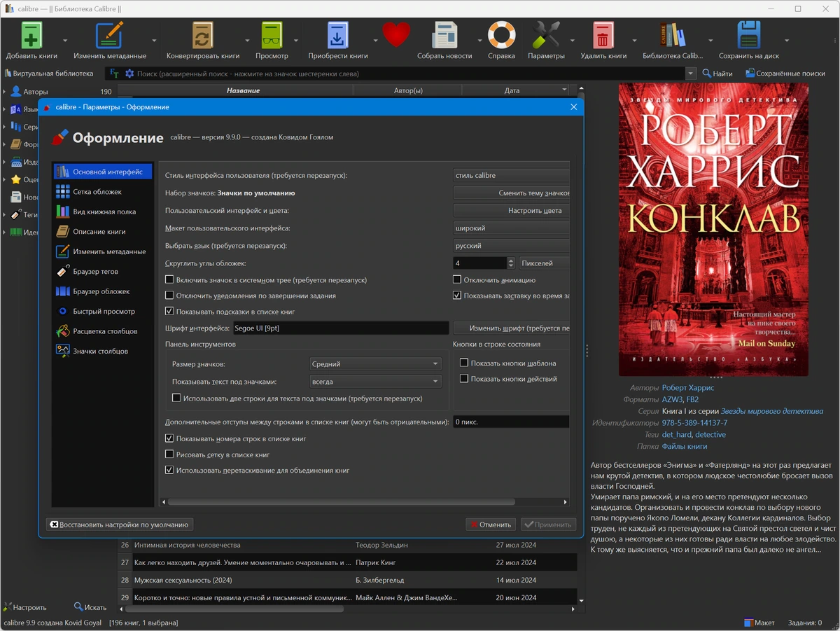Image resolution: width=840 pixels, height=631 pixels.
Task: Select Значки столбцов section
Action: (x=102, y=351)
